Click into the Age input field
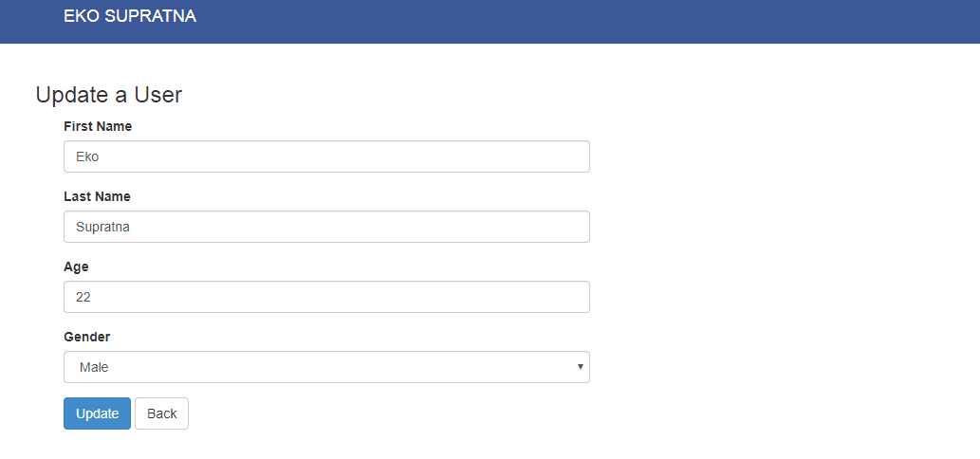The width and height of the screenshot is (980, 459). click(x=326, y=297)
